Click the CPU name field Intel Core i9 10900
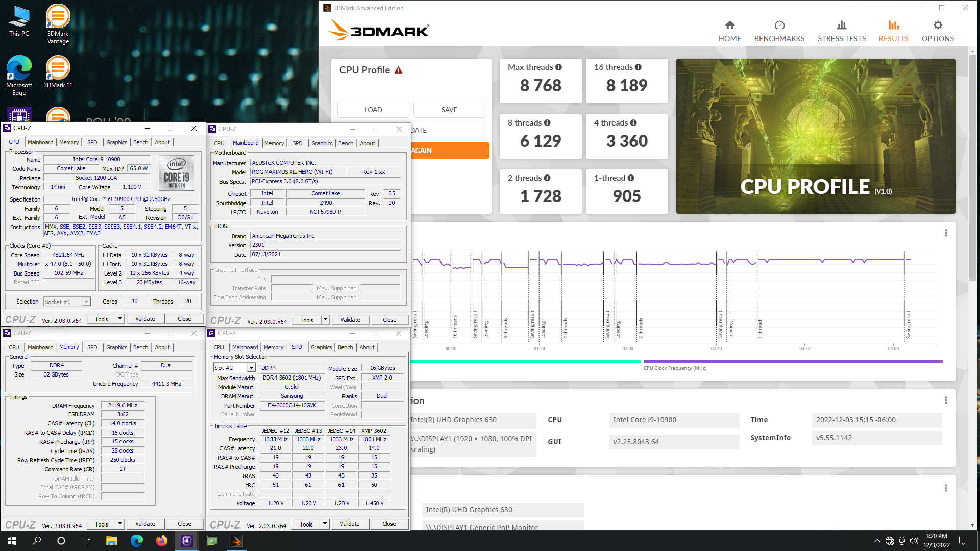This screenshot has height=551, width=980. pos(96,159)
